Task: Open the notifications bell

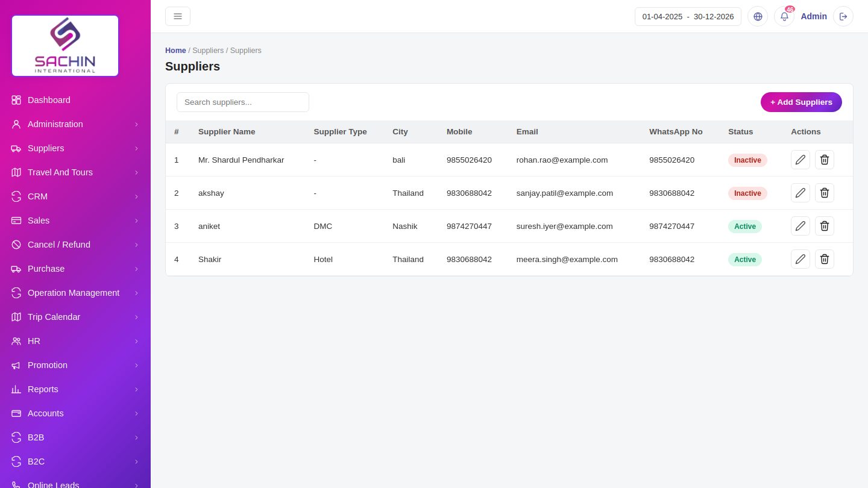Action: point(784,16)
